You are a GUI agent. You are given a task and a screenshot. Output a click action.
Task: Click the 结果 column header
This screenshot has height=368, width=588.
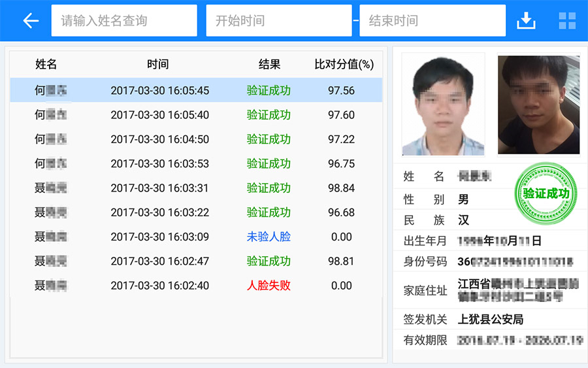pos(269,64)
